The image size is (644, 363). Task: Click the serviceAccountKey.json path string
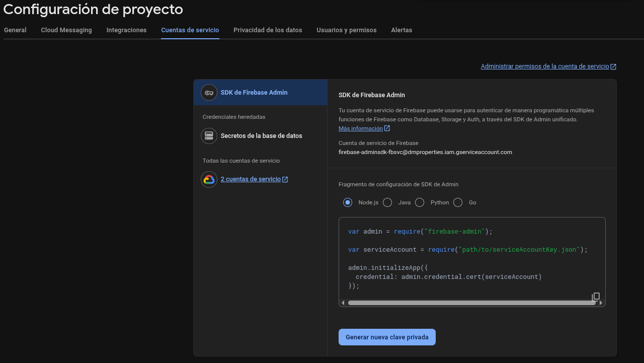[520, 250]
